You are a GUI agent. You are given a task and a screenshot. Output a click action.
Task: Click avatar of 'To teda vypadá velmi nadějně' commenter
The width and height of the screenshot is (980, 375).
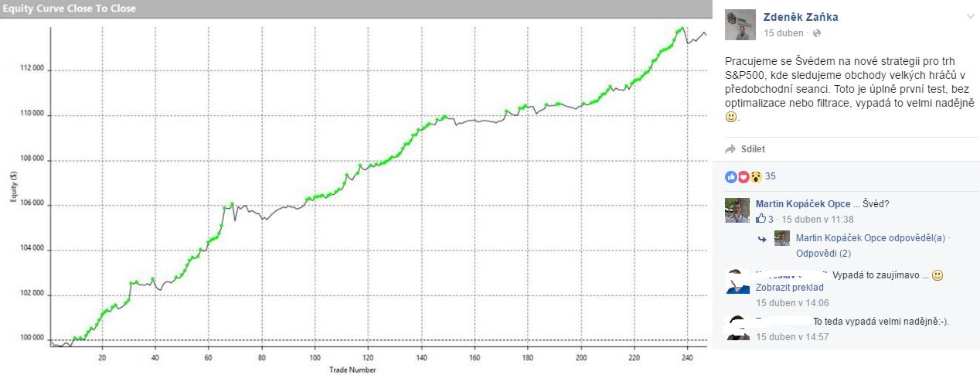737,326
